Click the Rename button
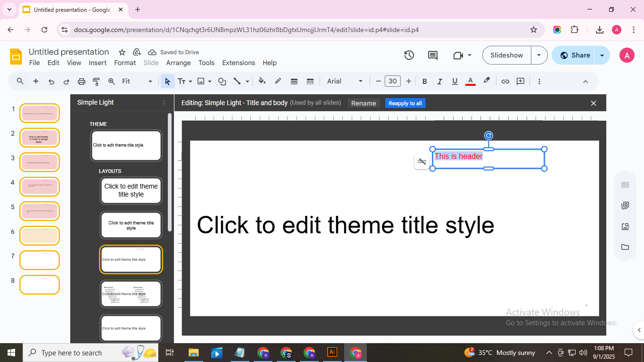 coord(363,103)
